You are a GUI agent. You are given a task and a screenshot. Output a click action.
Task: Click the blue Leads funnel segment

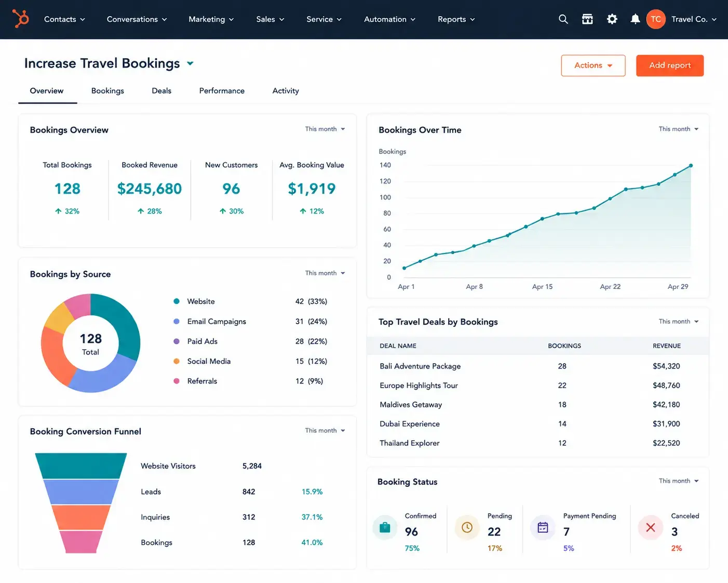pos(81,492)
